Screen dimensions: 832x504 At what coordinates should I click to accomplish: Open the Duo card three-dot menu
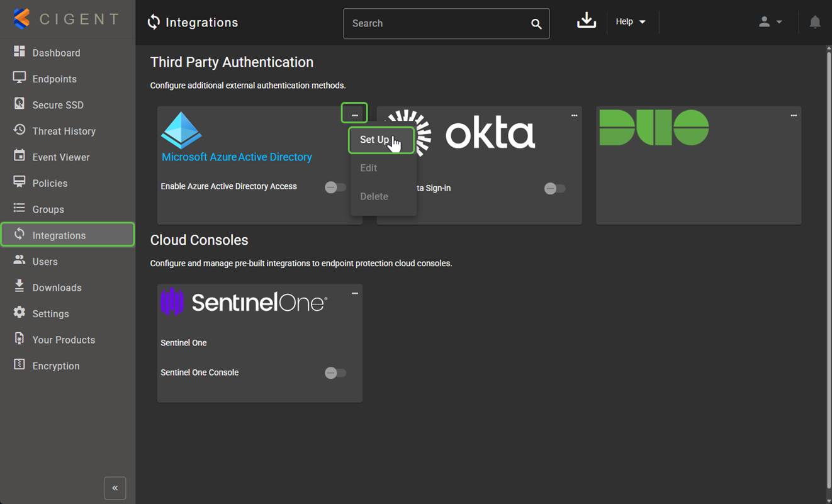794,116
